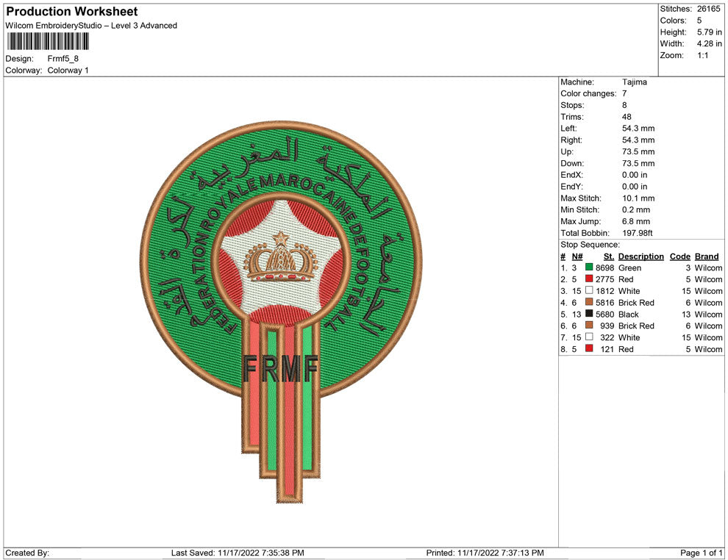Select the Max Jump value 6.8 mm
This screenshot has height=560, width=728.
pos(636,221)
